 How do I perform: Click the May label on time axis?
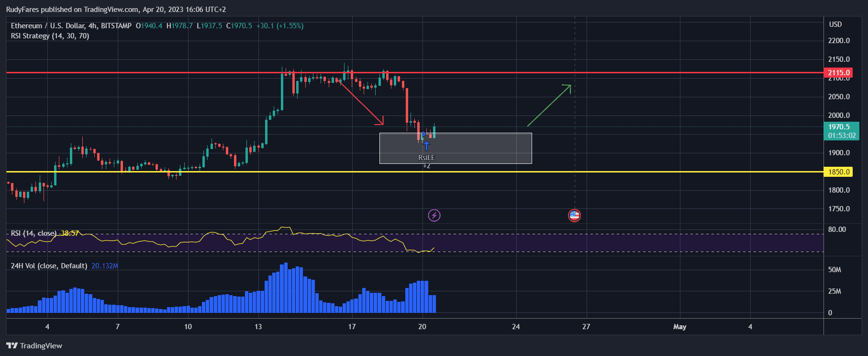pos(679,327)
